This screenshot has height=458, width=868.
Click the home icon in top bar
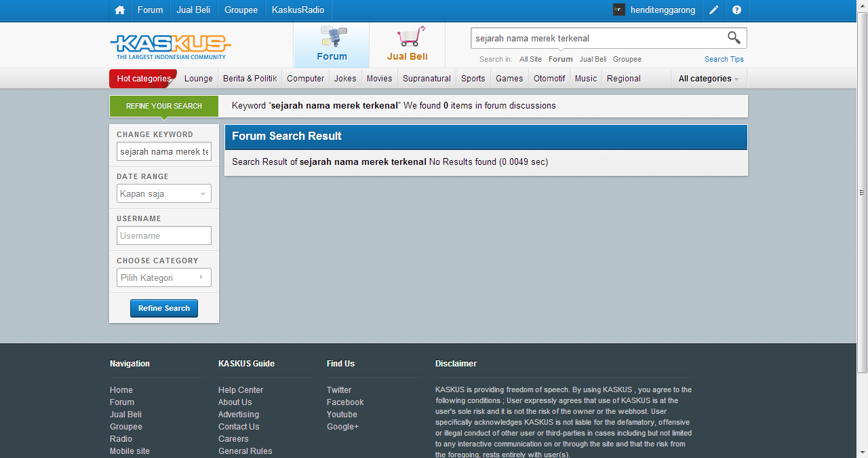pyautogui.click(x=120, y=10)
